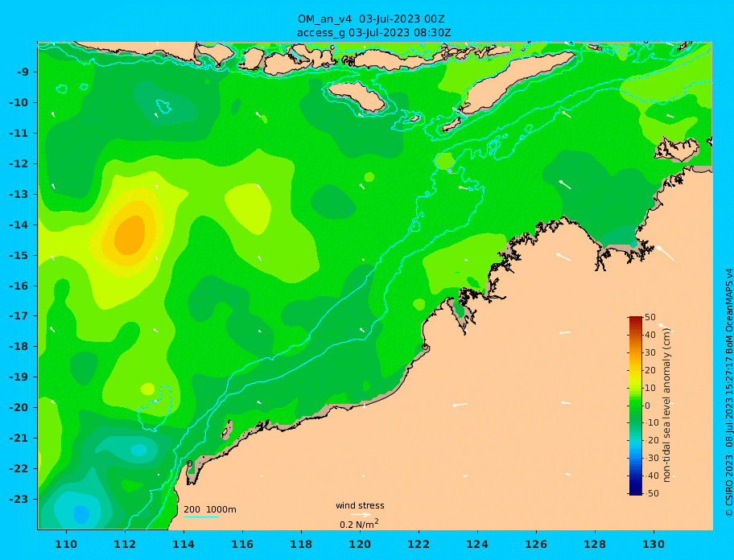This screenshot has height=560, width=734.
Task: Click the longitude label 116
Action: pos(242,544)
